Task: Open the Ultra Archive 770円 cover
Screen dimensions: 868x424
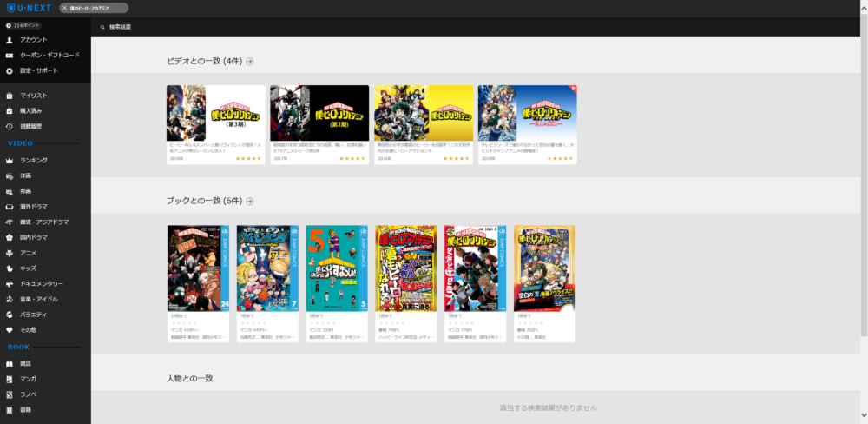Action: (476, 268)
